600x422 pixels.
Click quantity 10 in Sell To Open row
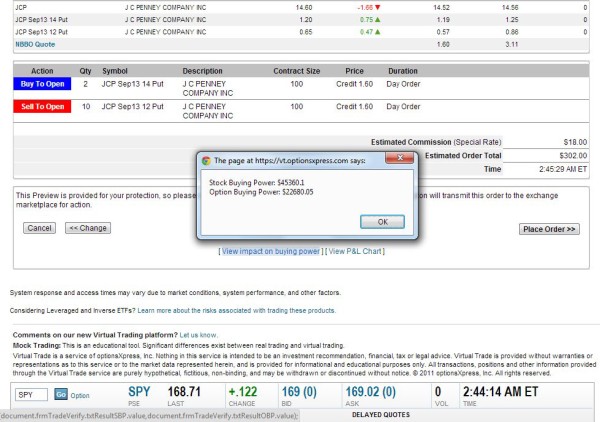86,106
